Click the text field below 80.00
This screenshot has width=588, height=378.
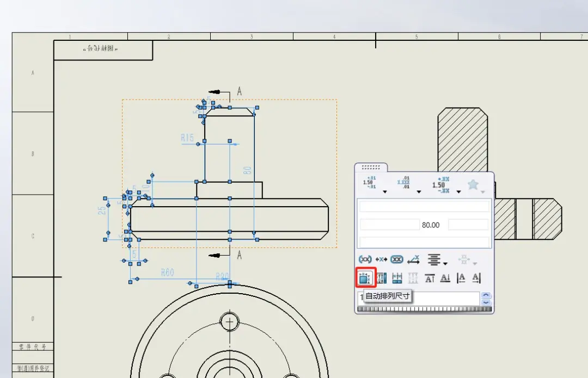click(424, 242)
